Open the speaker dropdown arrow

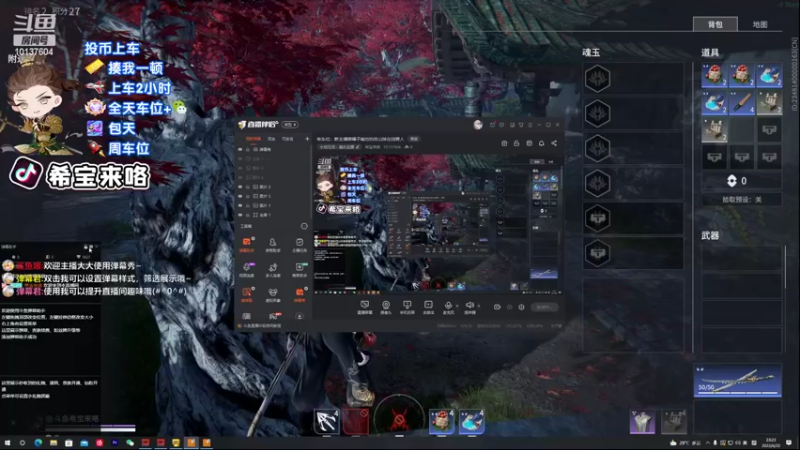(x=479, y=306)
